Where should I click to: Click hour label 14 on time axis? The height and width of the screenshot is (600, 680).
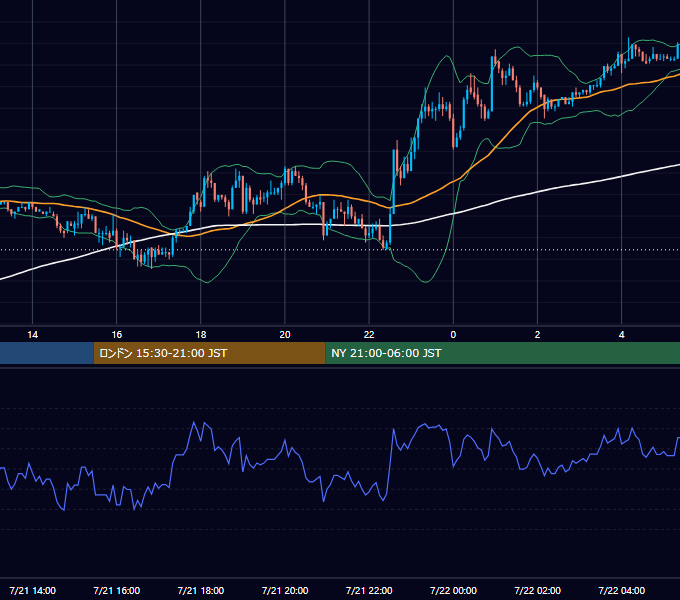(x=33, y=335)
